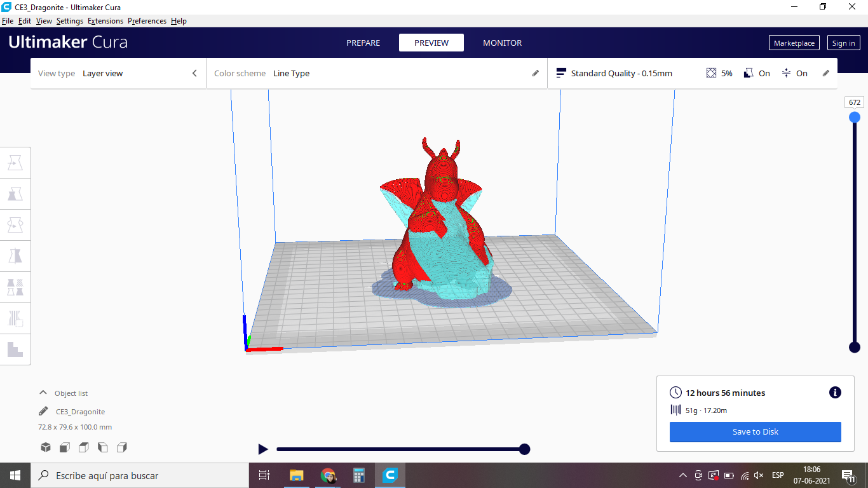
Task: Open the Extensions menu
Action: 105,21
